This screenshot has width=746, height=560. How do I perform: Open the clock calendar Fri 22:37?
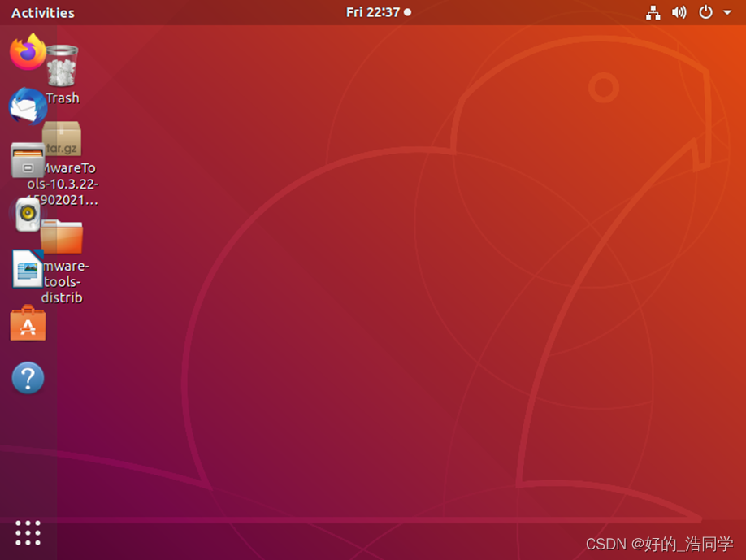(378, 12)
